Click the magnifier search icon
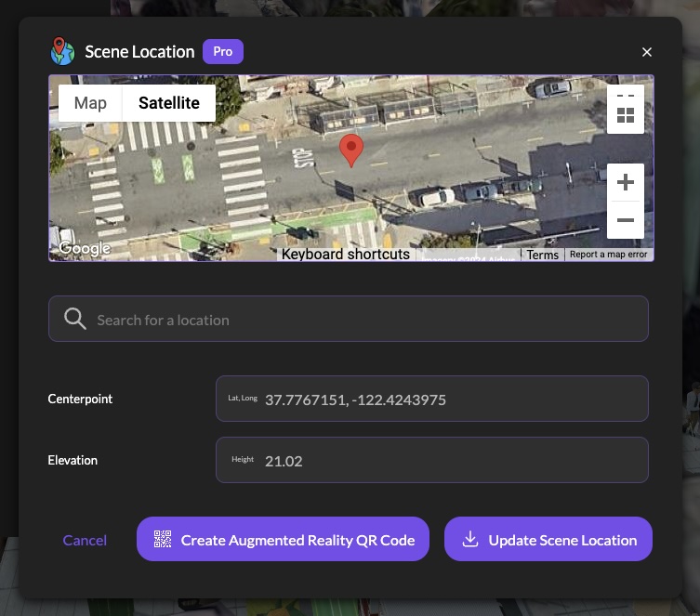 pos(75,320)
